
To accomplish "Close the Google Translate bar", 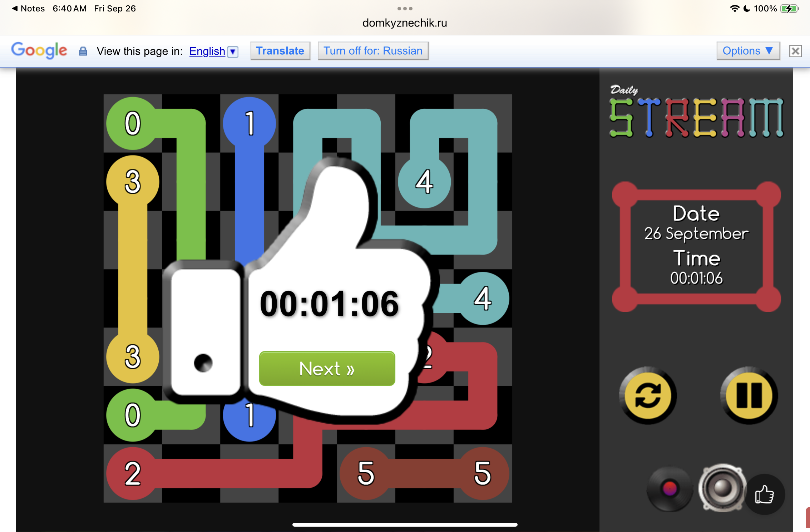I will pyautogui.click(x=795, y=51).
